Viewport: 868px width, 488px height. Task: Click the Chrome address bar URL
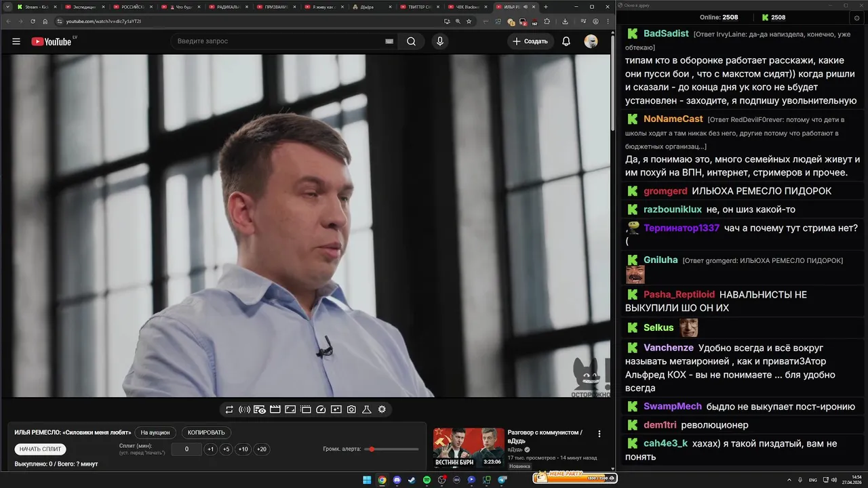[x=104, y=21]
